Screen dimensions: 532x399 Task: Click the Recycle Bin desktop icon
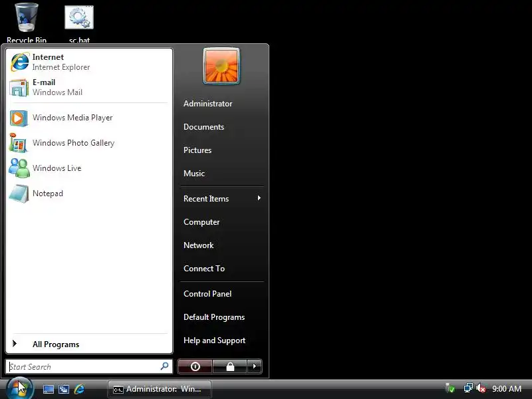(27, 23)
